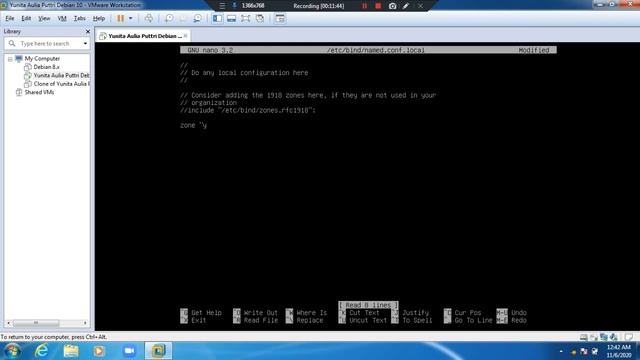Click the recorder camera screenshot icon
Viewport: 640px width, 360px height.
[x=392, y=6]
